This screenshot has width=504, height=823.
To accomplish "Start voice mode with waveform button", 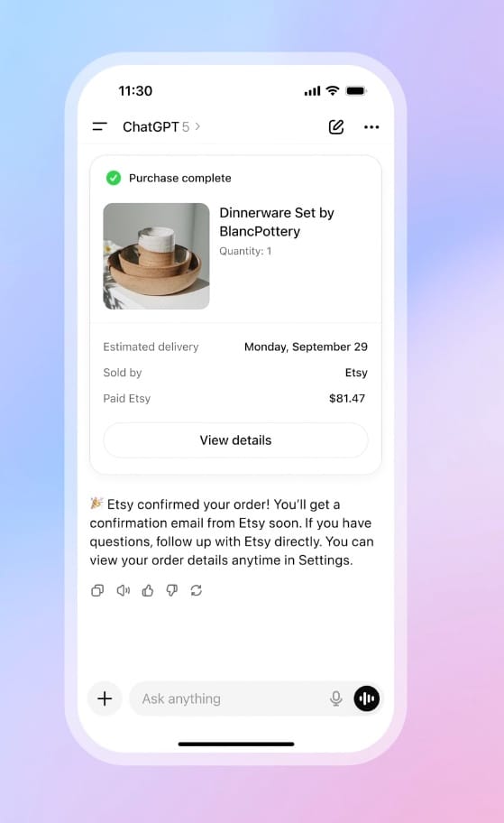I will [367, 698].
